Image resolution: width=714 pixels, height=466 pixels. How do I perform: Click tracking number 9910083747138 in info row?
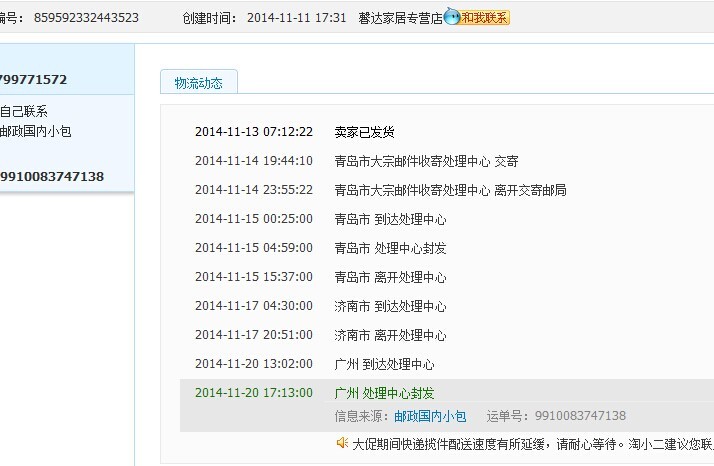(x=580, y=416)
